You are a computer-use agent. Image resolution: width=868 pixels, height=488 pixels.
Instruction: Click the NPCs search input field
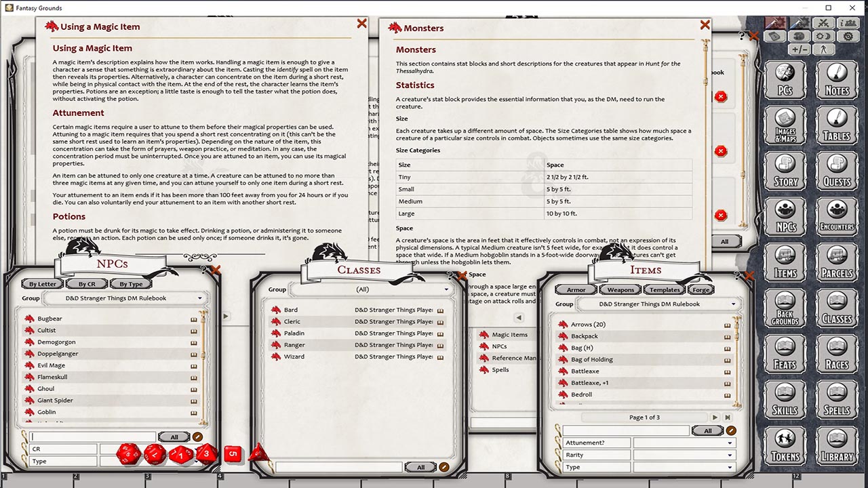pos(93,437)
